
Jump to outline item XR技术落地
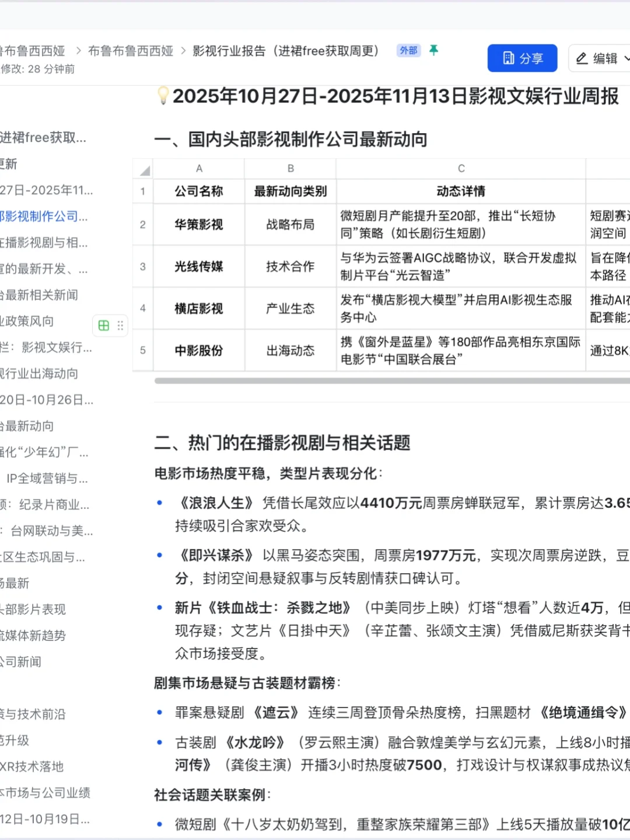[32, 766]
